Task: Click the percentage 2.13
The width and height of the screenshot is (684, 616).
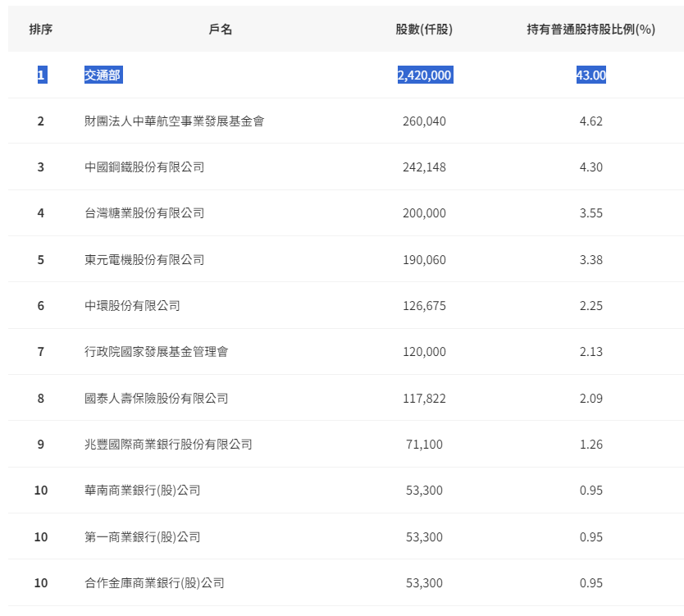Action: (x=591, y=352)
